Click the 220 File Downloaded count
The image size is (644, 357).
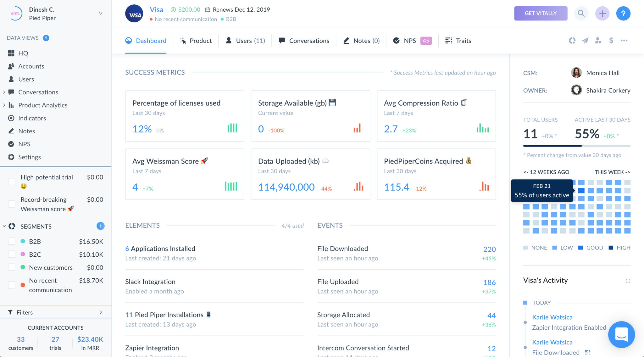click(x=489, y=249)
